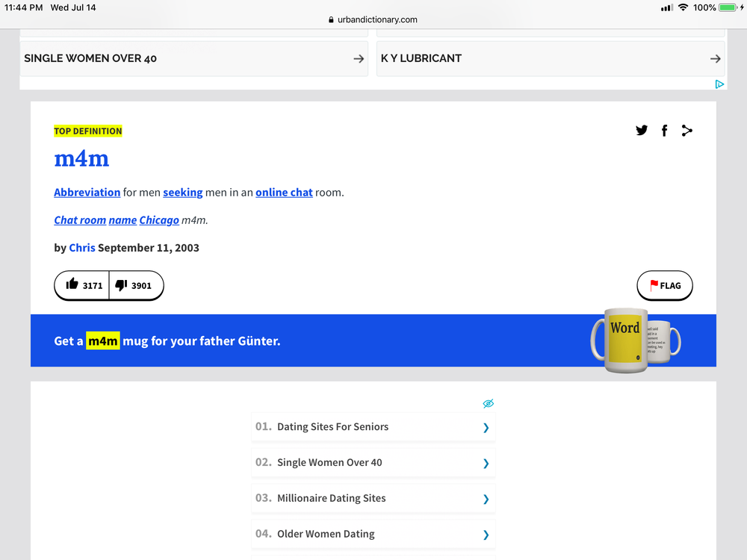Upvote the m4m definition
The height and width of the screenshot is (560, 747).
click(x=83, y=285)
